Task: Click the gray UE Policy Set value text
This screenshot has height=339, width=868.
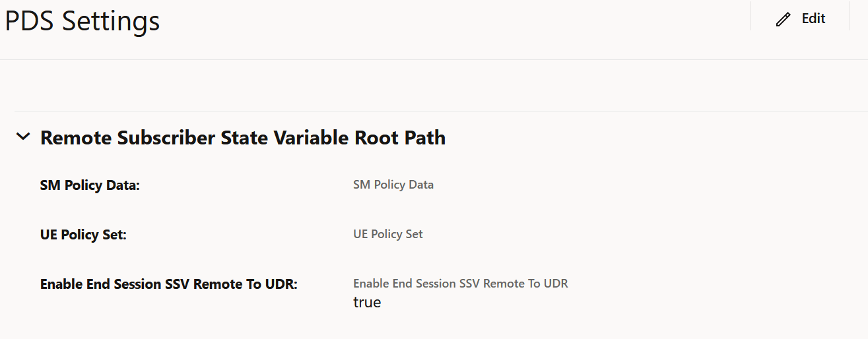Action: [x=388, y=234]
